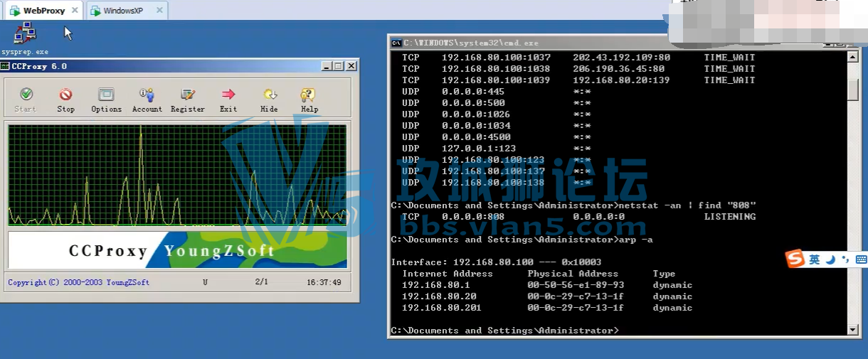Click the Internet Address column header
This screenshot has height=359, width=868.
click(x=448, y=274)
